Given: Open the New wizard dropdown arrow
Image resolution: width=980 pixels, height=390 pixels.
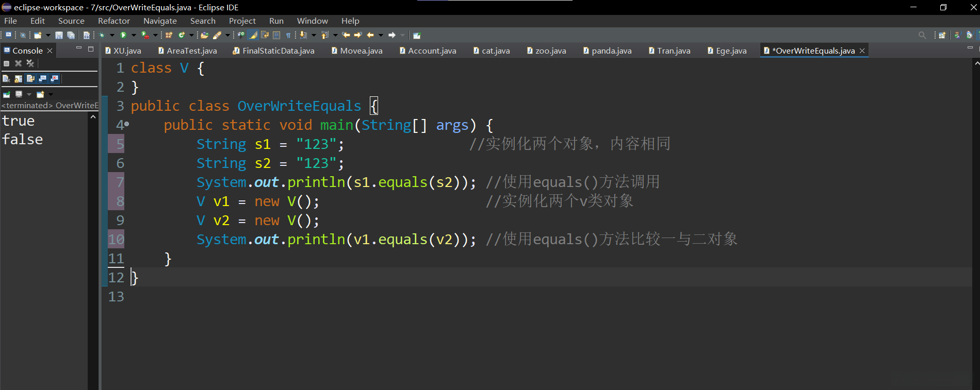Looking at the screenshot, I should point(48,36).
